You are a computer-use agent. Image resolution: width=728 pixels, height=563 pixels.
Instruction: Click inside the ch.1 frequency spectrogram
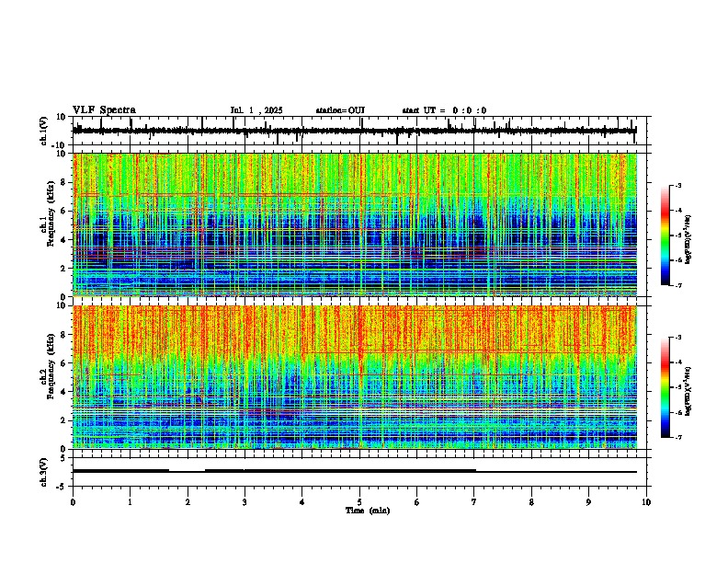coord(355,224)
